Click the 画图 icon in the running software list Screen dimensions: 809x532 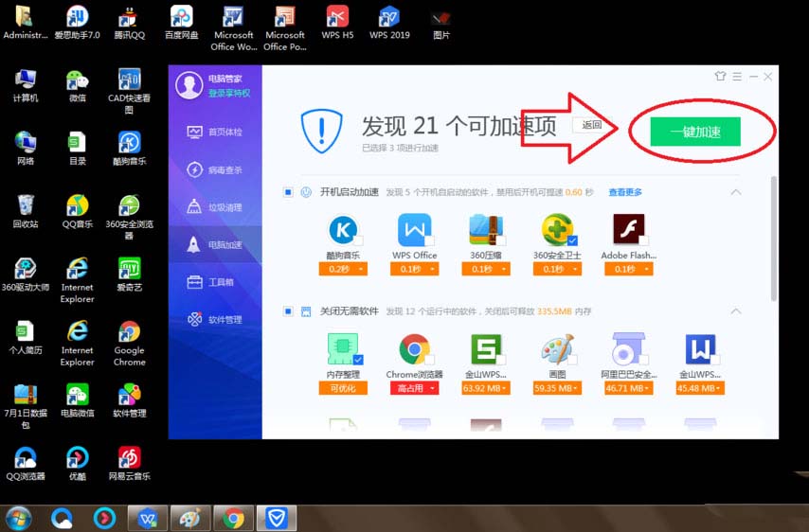[557, 349]
